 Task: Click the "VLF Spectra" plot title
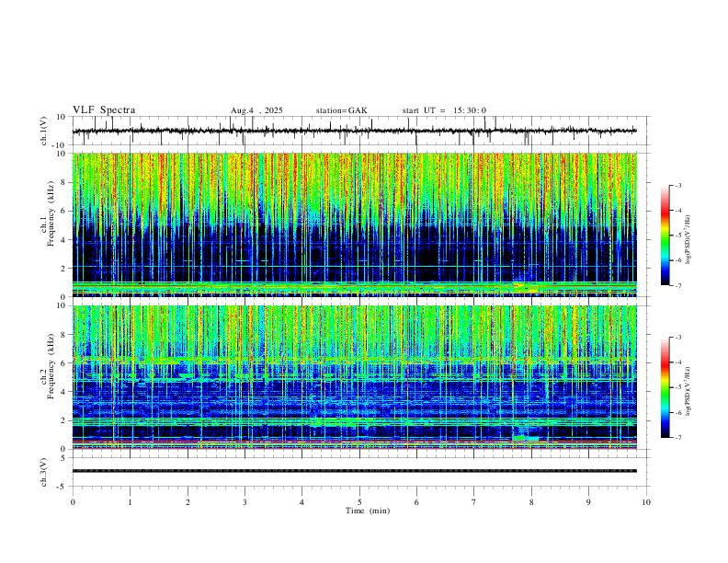pyautogui.click(x=104, y=109)
